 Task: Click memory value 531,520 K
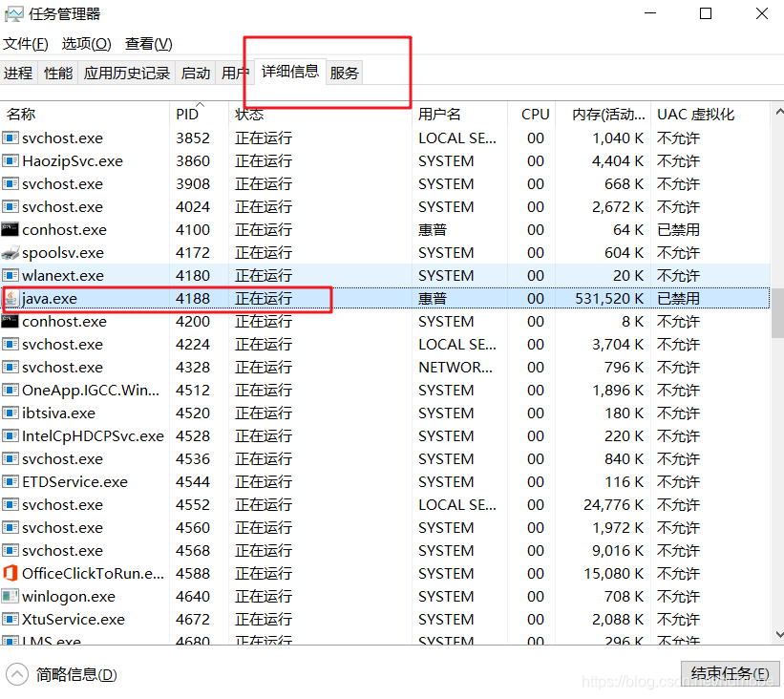(609, 299)
